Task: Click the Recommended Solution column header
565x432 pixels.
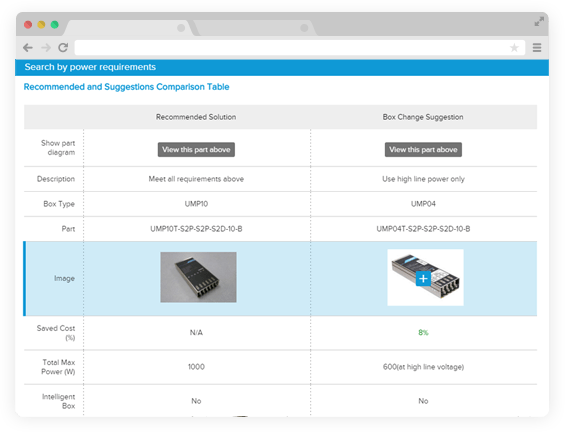Action: tap(196, 117)
